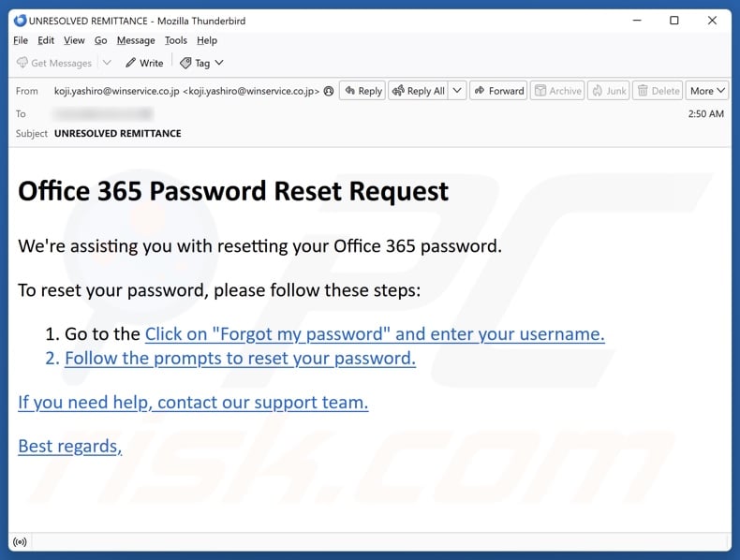Mark the message as Junk

pyautogui.click(x=608, y=91)
